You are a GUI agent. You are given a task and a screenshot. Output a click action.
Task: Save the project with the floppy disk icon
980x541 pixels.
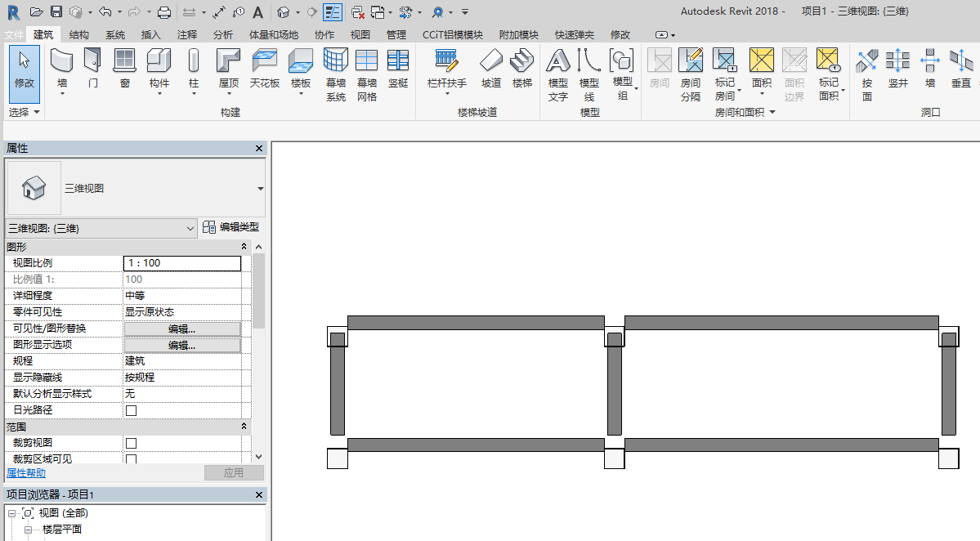coord(56,12)
